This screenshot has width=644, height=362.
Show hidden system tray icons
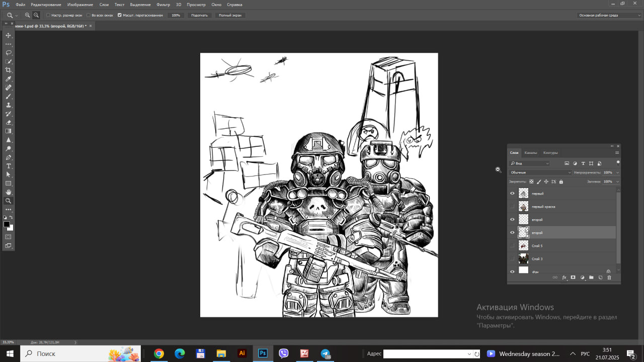click(573, 353)
